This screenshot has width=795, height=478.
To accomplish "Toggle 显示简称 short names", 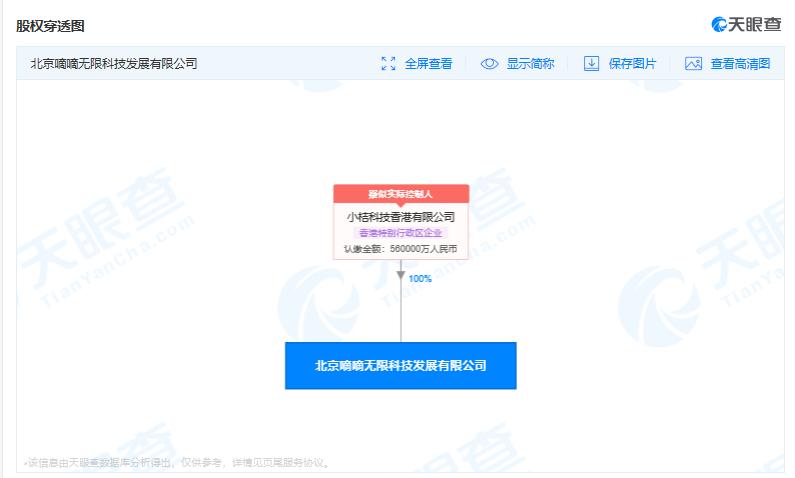I will point(530,63).
